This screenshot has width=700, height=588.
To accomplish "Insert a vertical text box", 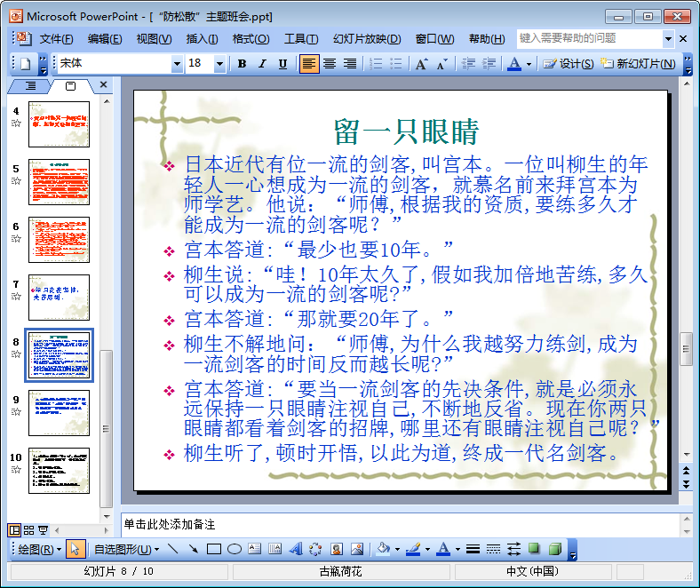I will coord(275,550).
